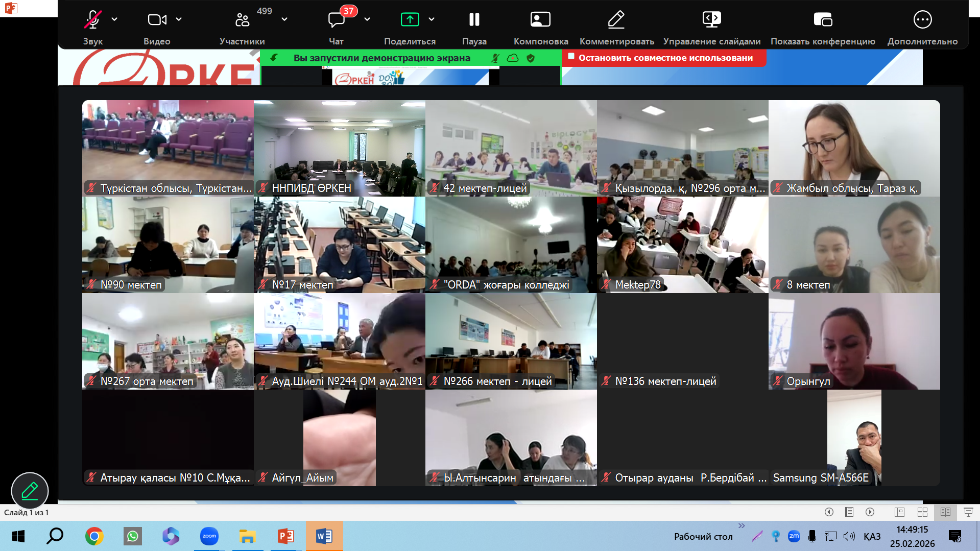Open Zoom from the Windows taskbar
The image size is (980, 551).
coord(209,536)
